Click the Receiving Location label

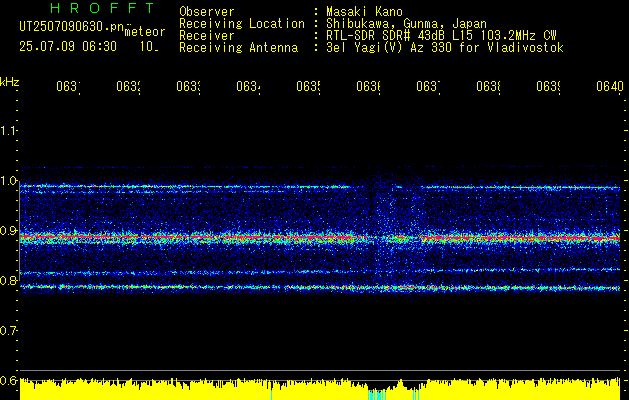(242, 24)
